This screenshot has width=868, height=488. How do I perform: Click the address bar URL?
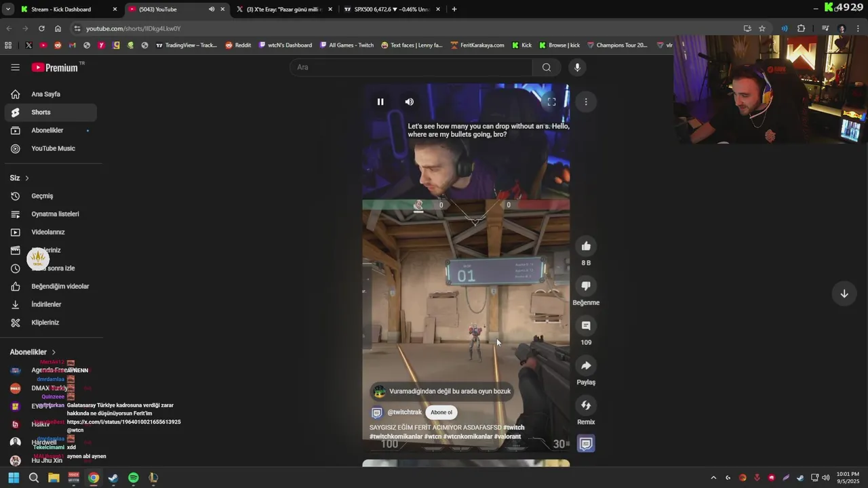[x=133, y=28]
